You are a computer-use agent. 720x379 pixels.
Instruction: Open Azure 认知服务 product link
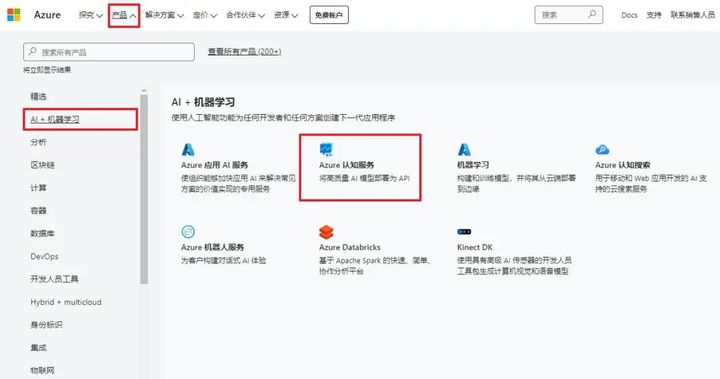[x=346, y=165]
